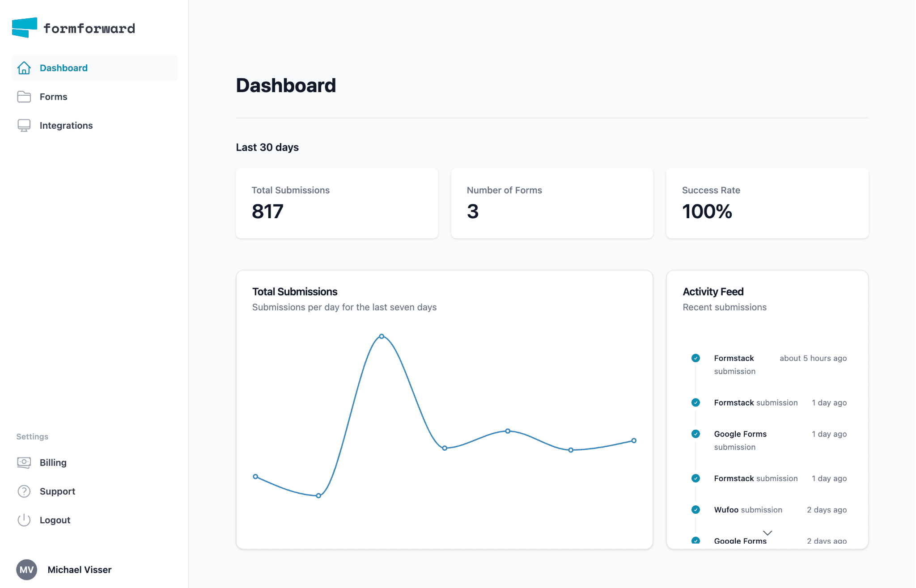Click the 'about 5 hours ago' timestamp
The image size is (916, 588).
[x=813, y=358]
